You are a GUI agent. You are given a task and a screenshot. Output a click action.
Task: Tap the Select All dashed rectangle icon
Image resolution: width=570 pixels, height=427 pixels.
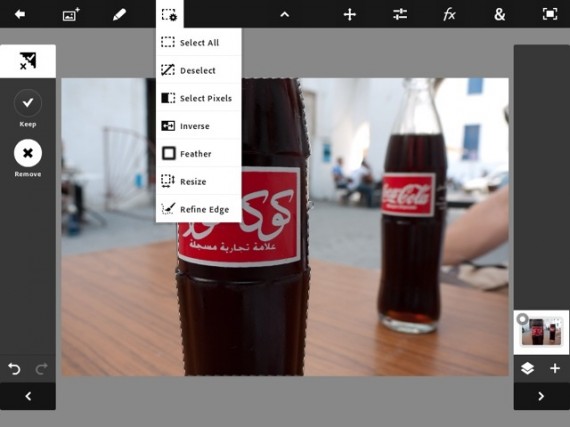(168, 42)
